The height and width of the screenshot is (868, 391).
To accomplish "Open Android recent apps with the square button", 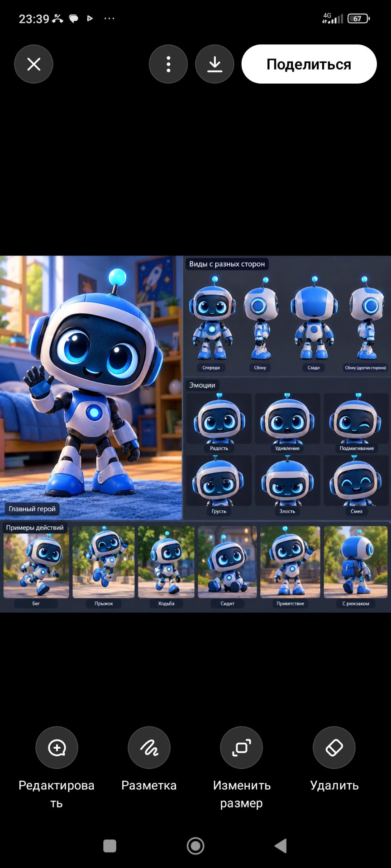I will (110, 846).
